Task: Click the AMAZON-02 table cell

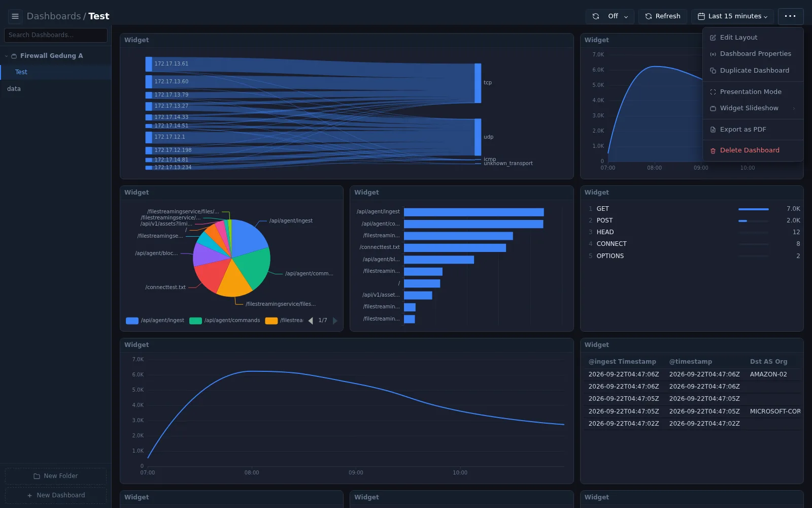Action: [x=768, y=374]
